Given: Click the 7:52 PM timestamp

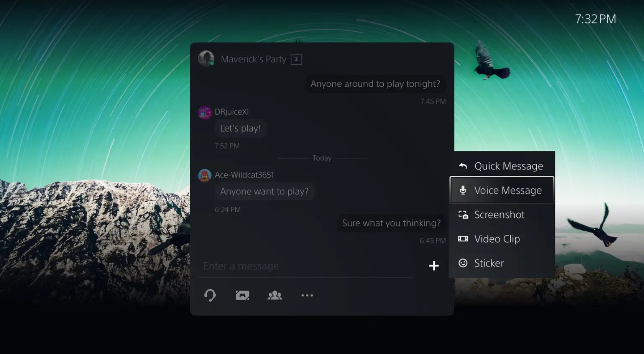Looking at the screenshot, I should [x=227, y=146].
